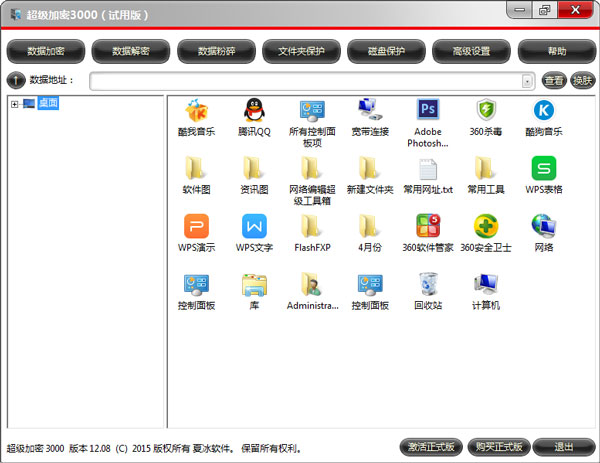Select the 360安全卫士 icon
This screenshot has width=600, height=463.
click(x=486, y=226)
